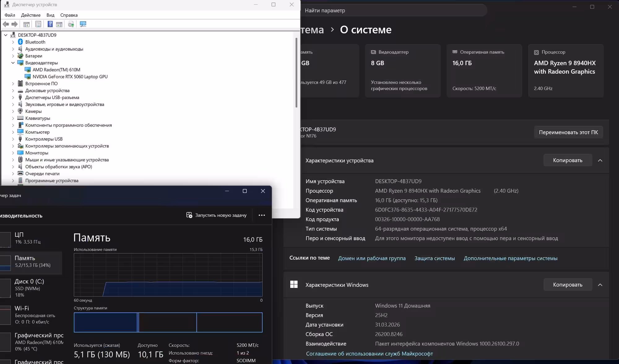The width and height of the screenshot is (619, 364).
Task: Copy device specifications with Копировать button
Action: click(x=568, y=160)
